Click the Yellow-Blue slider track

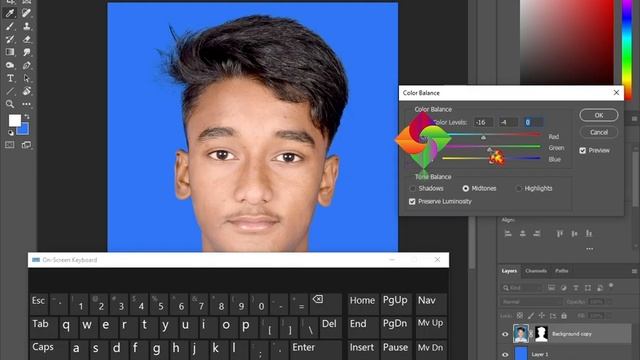(x=492, y=158)
